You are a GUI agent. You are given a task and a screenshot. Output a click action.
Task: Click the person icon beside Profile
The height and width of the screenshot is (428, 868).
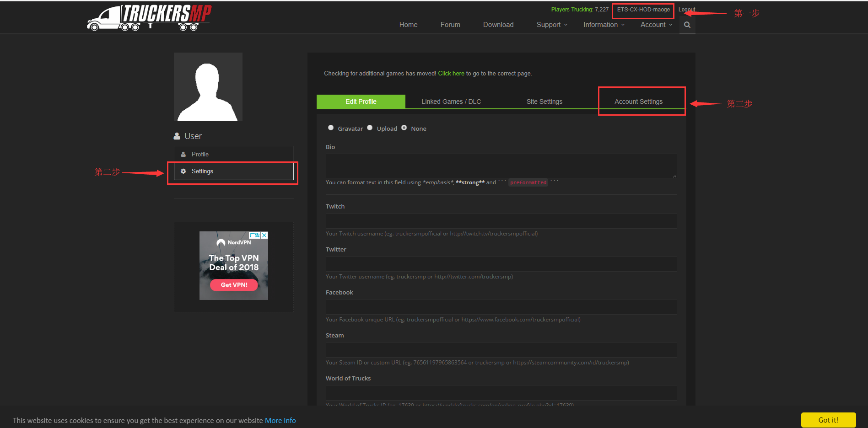click(x=183, y=154)
